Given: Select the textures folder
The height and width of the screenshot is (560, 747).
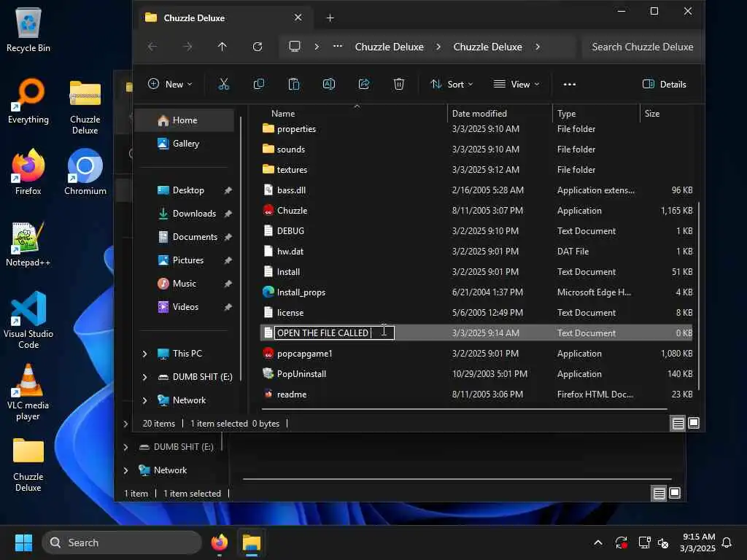Looking at the screenshot, I should click(476, 170).
